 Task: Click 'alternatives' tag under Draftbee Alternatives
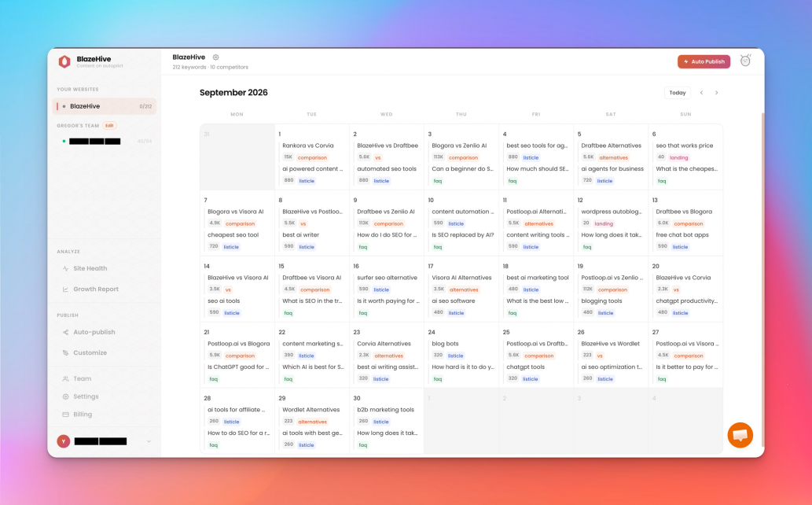coord(614,157)
